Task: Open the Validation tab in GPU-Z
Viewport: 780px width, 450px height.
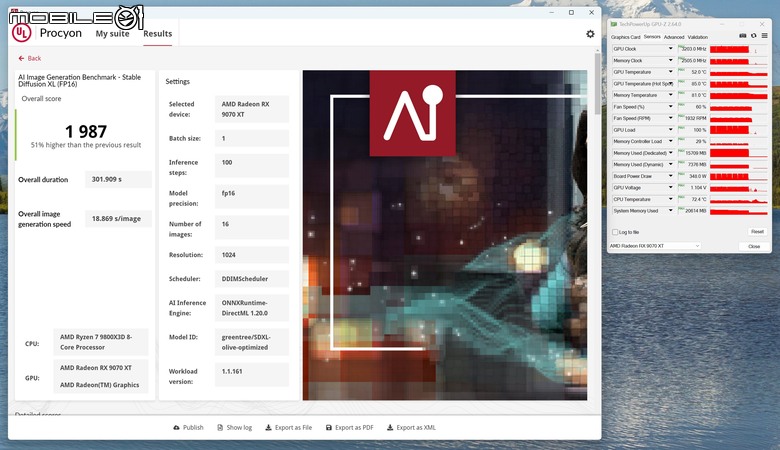Action: coord(697,37)
